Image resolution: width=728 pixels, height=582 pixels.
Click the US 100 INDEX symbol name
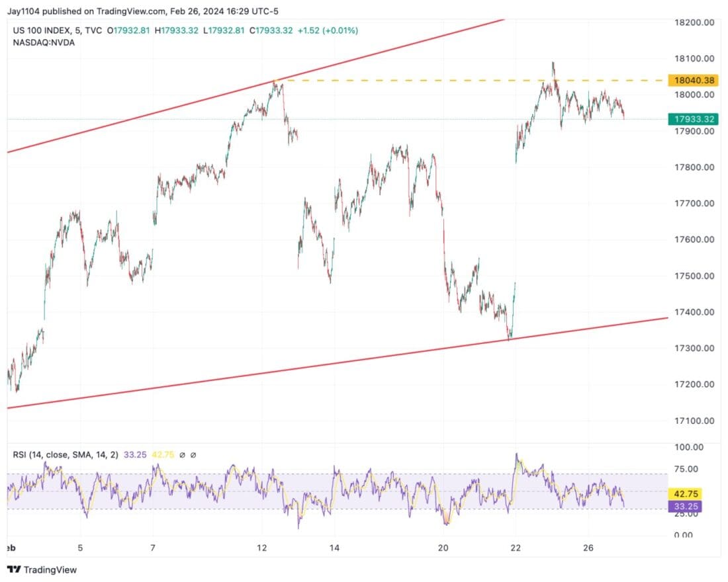(x=40, y=30)
